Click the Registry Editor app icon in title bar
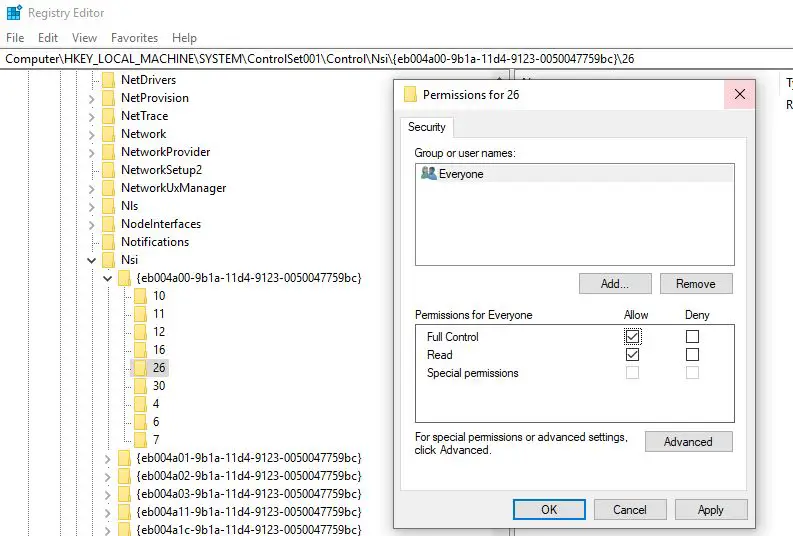The width and height of the screenshot is (793, 536). click(x=13, y=13)
